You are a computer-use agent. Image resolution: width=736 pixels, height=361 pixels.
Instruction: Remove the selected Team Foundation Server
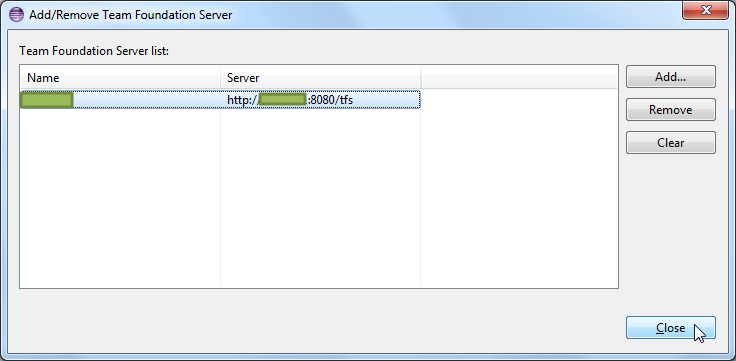670,110
